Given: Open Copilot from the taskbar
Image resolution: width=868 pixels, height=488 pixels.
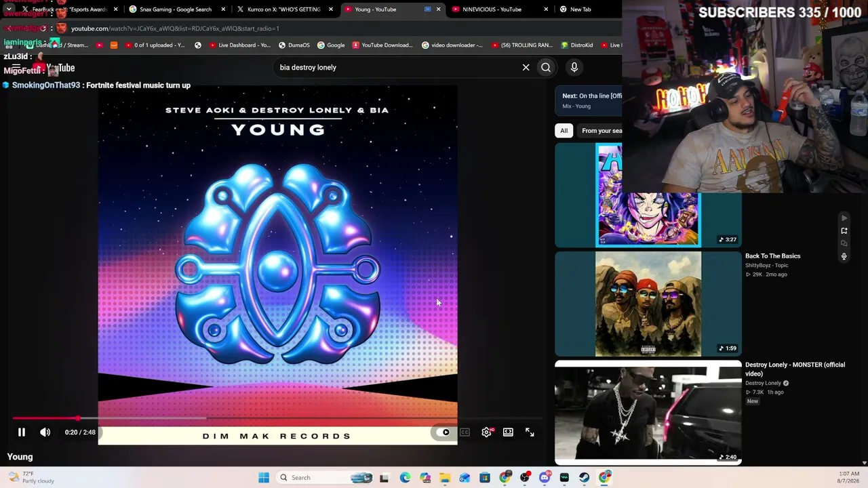Looking at the screenshot, I should point(425,478).
